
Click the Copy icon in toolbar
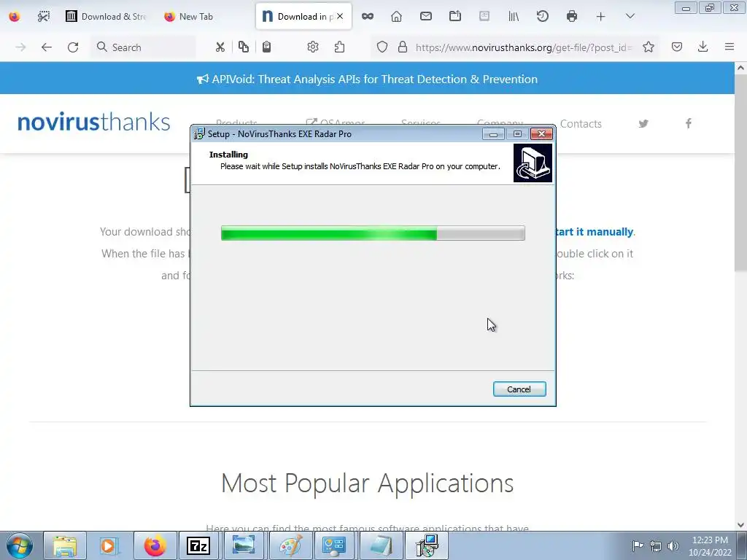click(244, 47)
